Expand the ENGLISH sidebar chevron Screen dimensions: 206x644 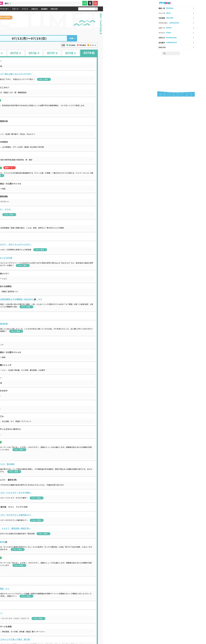193,48
